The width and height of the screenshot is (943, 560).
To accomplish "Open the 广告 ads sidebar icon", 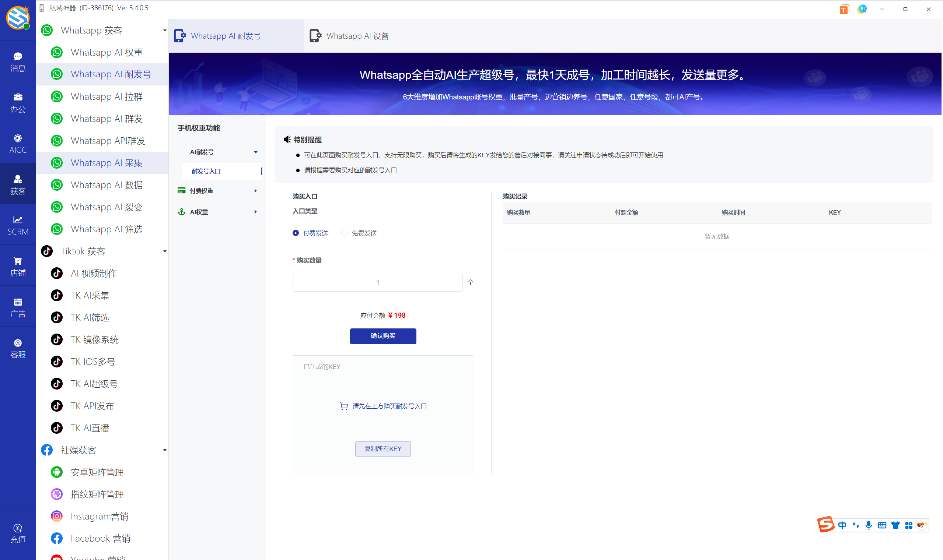I will (x=18, y=307).
